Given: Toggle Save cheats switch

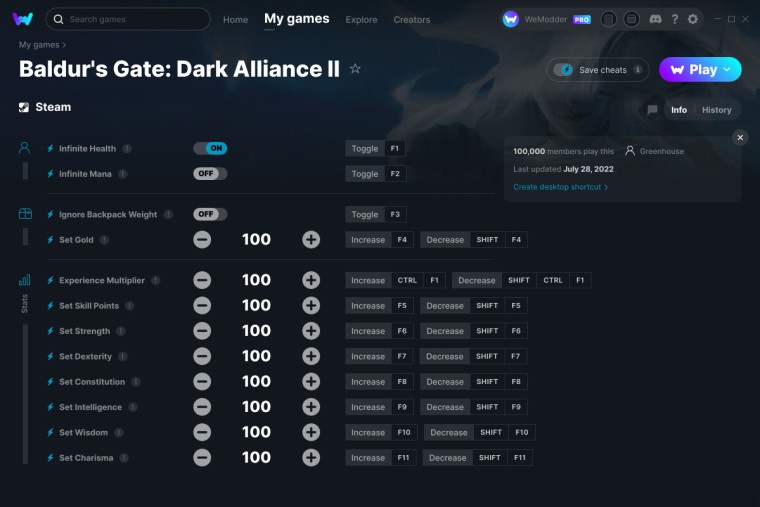Looking at the screenshot, I should coord(564,70).
